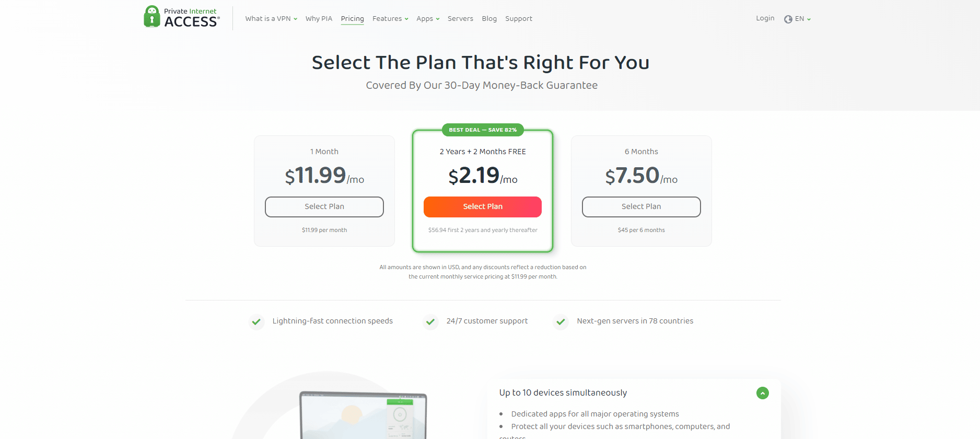Select the 6 Months plan
980x439 pixels.
click(641, 207)
